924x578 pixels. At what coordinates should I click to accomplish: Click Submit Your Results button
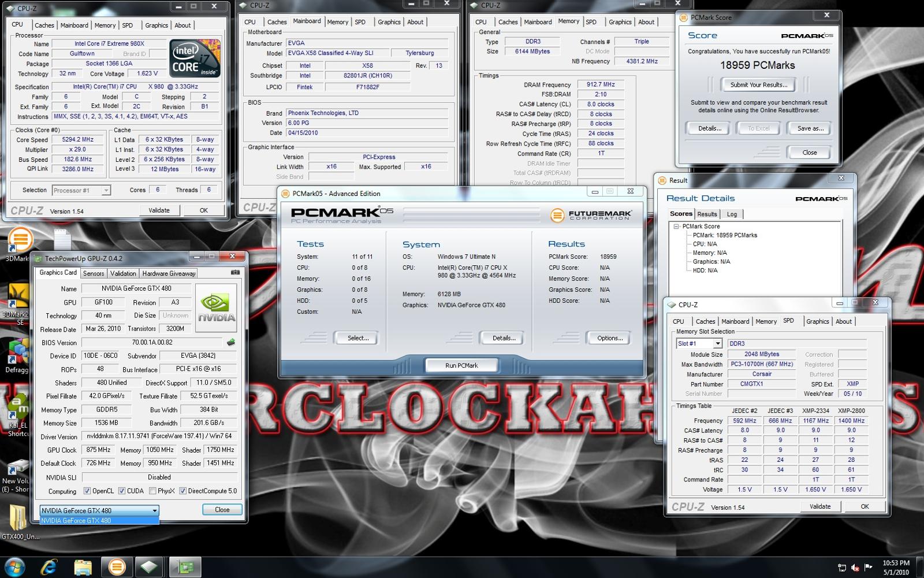758,85
